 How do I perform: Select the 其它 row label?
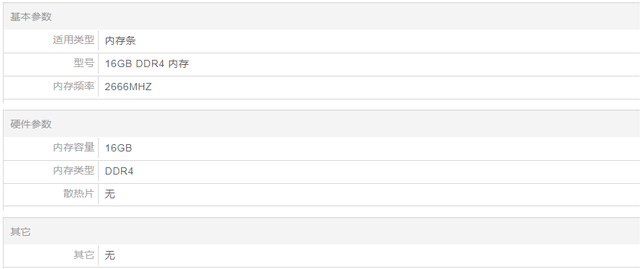click(84, 255)
